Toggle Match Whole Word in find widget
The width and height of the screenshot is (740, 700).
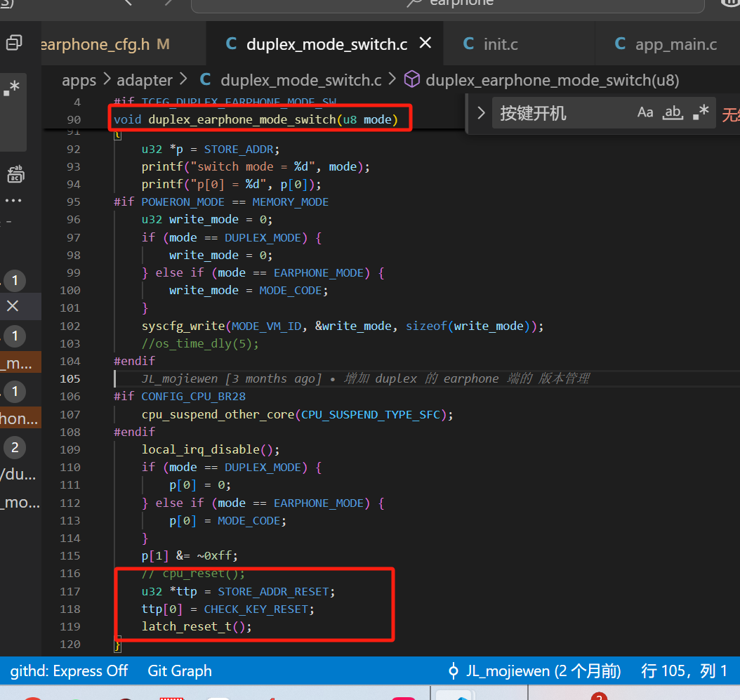coord(673,112)
